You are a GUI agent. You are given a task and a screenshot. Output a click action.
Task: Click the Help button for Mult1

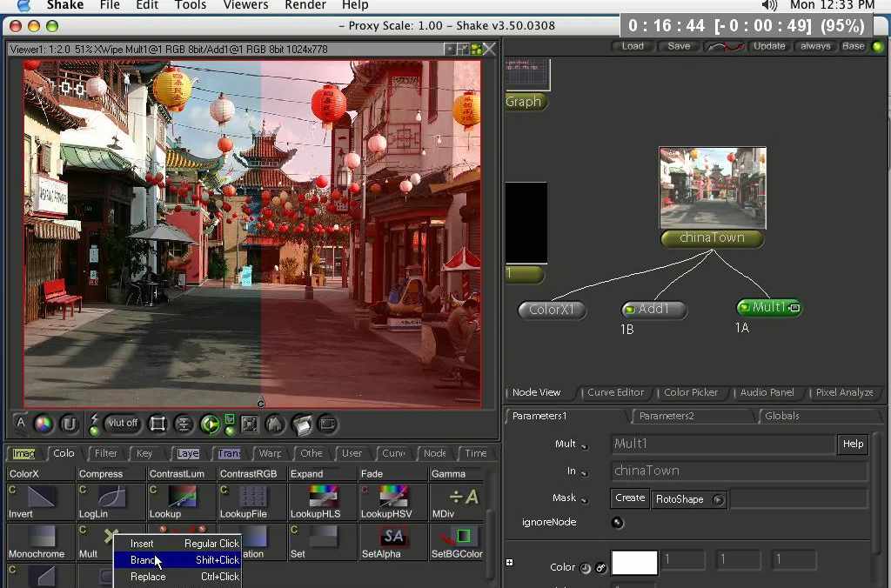point(853,444)
